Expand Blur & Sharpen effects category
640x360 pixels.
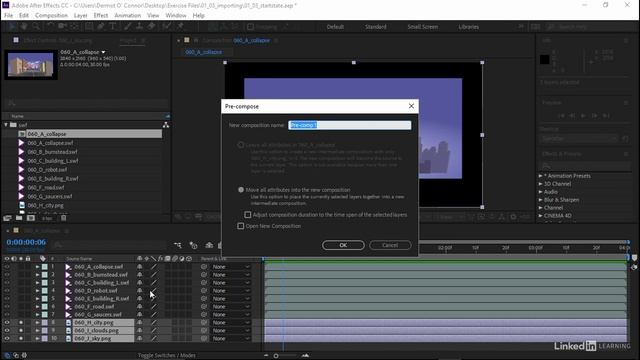click(x=540, y=200)
